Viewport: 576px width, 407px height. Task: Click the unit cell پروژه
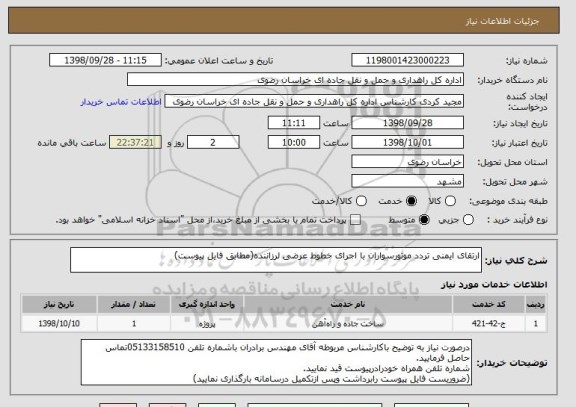click(207, 324)
